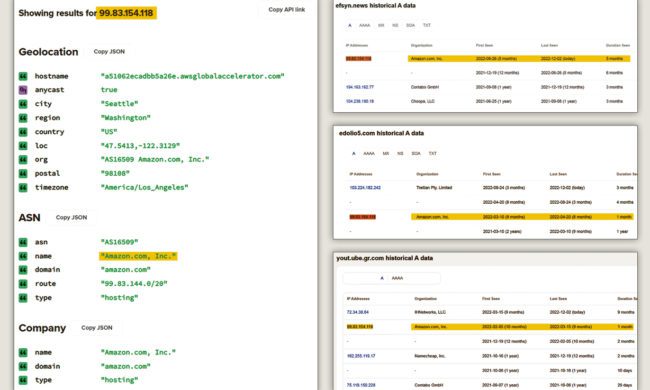Click the quote icon beside ASN type
The width and height of the screenshot is (650, 390).
(x=23, y=298)
